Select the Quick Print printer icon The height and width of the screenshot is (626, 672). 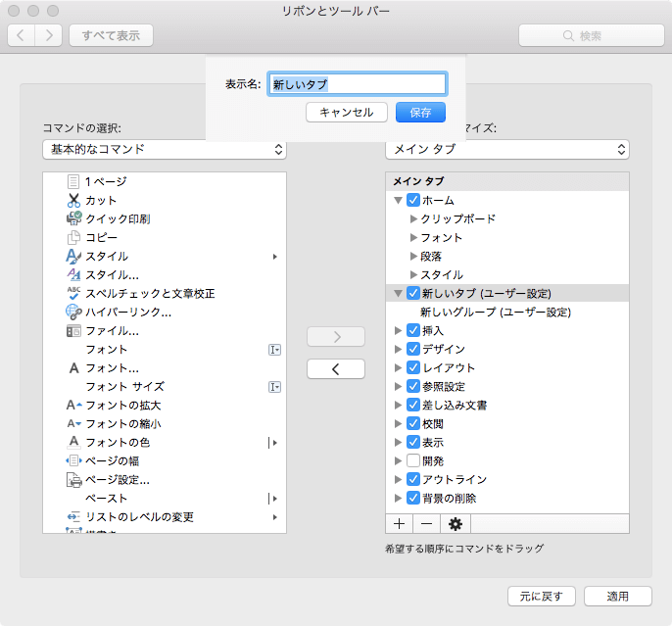[x=73, y=218]
